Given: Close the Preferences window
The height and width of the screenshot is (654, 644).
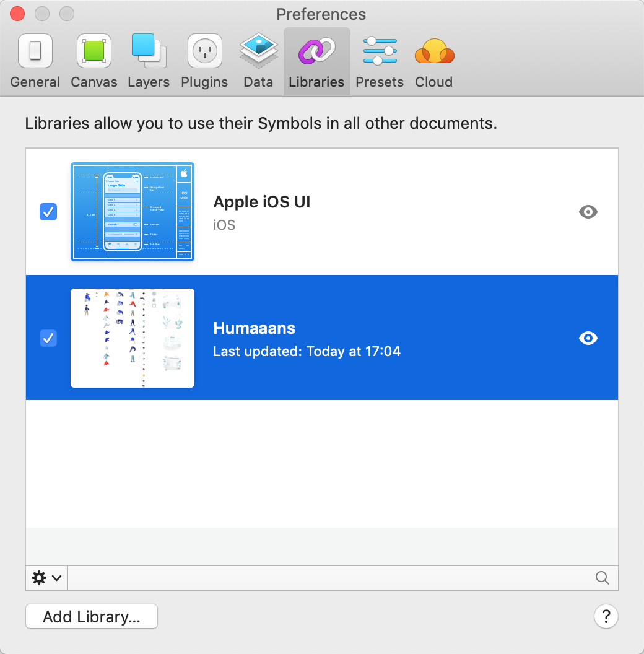Looking at the screenshot, I should [x=17, y=14].
